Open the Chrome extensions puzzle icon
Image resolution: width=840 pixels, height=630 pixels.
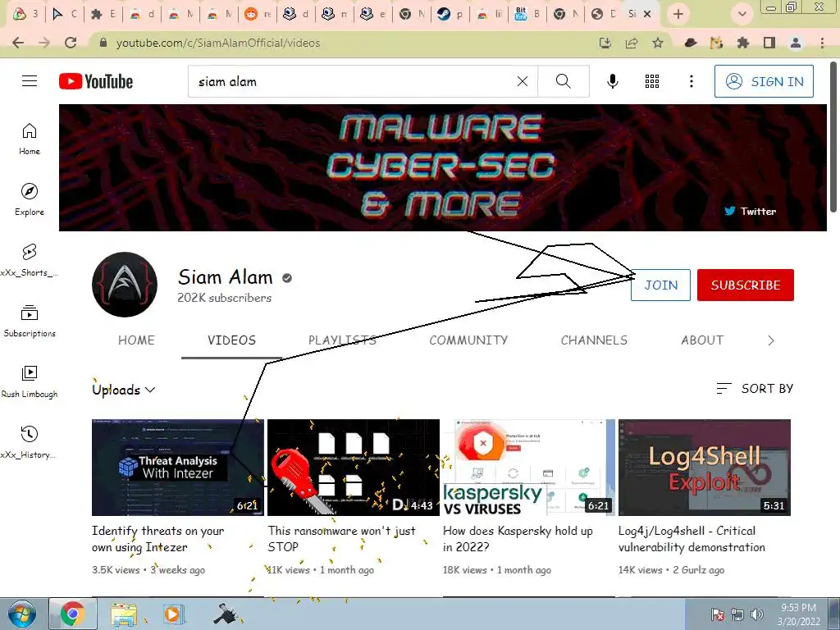tap(743, 43)
